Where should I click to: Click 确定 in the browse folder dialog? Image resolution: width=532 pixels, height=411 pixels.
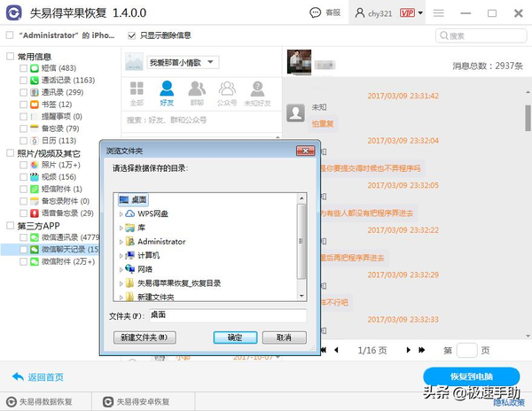(x=235, y=337)
